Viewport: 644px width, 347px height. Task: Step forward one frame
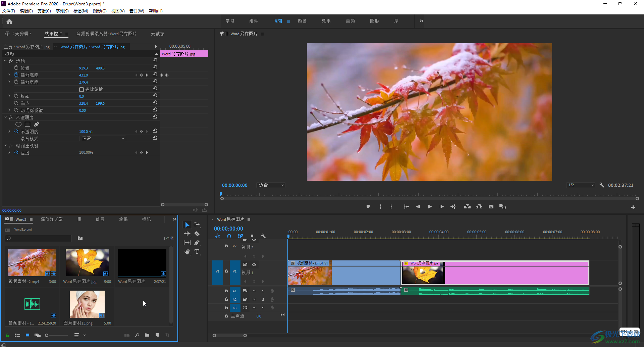[x=441, y=207]
